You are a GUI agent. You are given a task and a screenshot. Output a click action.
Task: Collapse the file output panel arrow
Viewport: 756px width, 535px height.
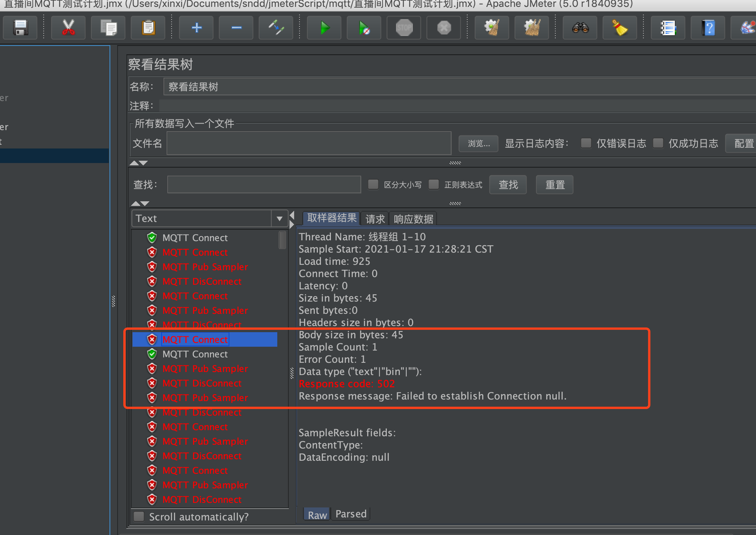tap(135, 163)
